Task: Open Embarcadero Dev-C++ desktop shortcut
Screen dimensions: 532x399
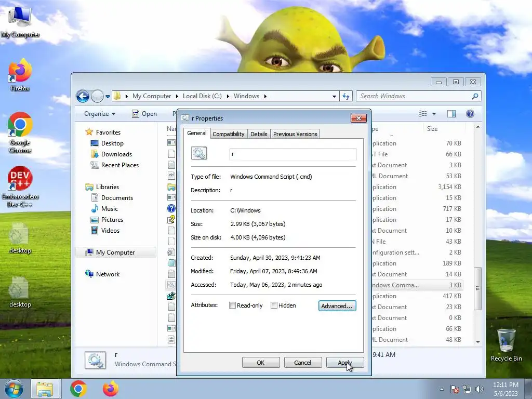Action: coord(20,187)
